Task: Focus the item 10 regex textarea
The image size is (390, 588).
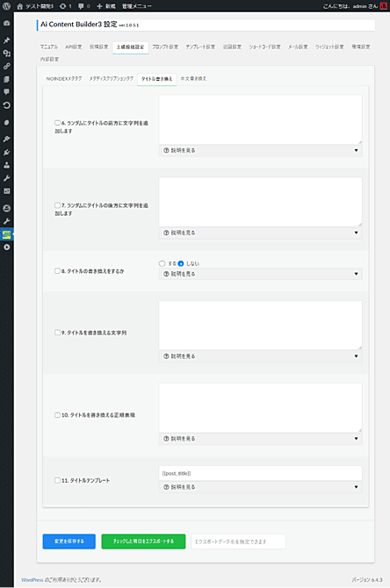Action: tap(261, 407)
